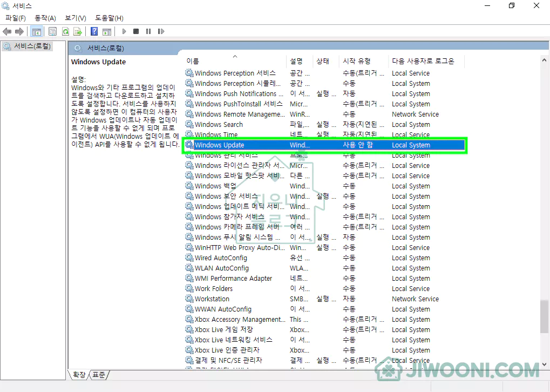Select WinHTTP Web Proxy Auto-Discovery row

click(x=324, y=247)
